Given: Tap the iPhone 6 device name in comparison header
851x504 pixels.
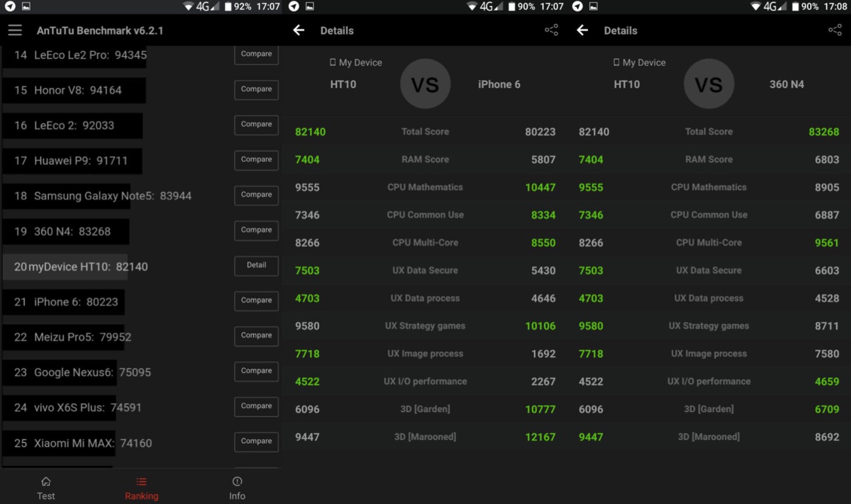Looking at the screenshot, I should 499,84.
